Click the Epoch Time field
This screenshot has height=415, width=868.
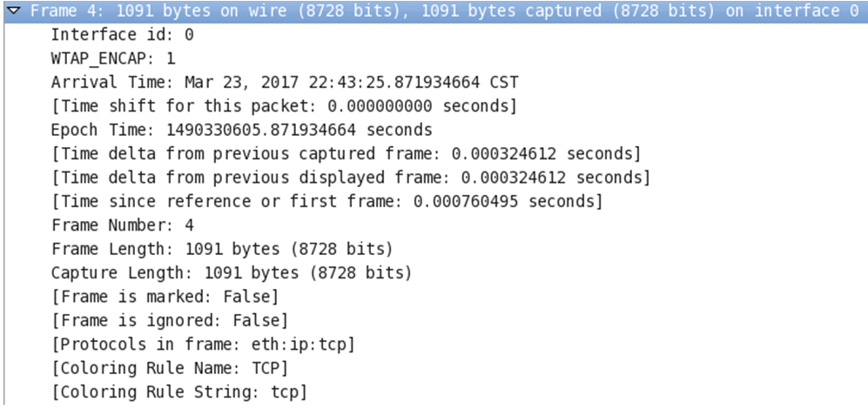241,131
